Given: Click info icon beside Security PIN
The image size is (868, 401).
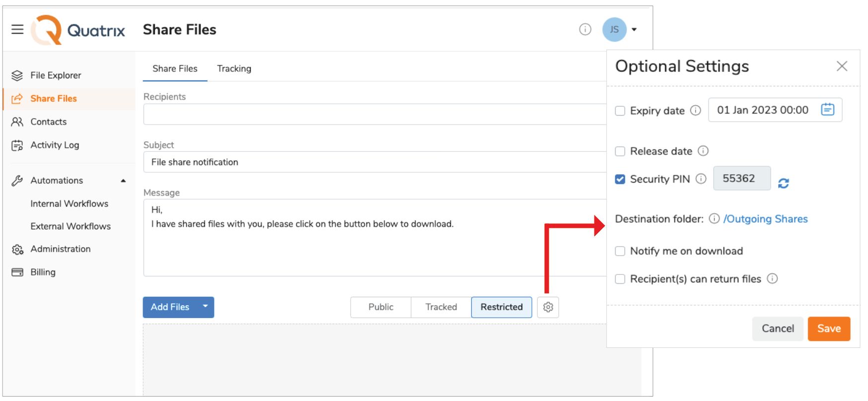Looking at the screenshot, I should pos(701,179).
